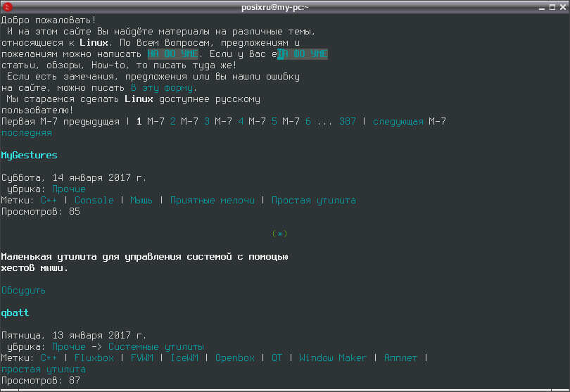Open the 'В эту форму' link
Image resolution: width=570 pixels, height=392 pixels.
click(161, 88)
